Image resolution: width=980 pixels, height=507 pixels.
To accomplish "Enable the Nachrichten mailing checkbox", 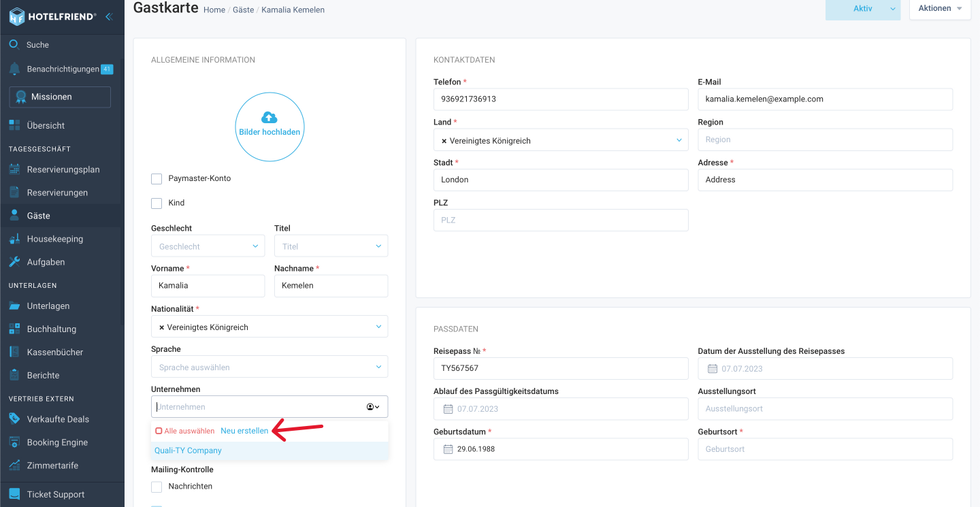I will (x=157, y=487).
